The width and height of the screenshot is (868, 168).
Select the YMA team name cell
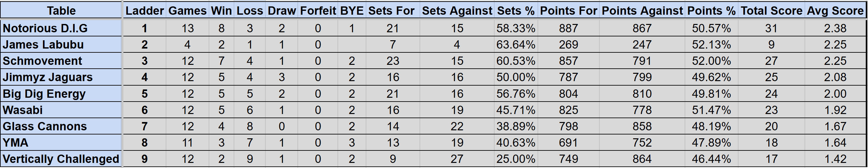pyautogui.click(x=61, y=143)
